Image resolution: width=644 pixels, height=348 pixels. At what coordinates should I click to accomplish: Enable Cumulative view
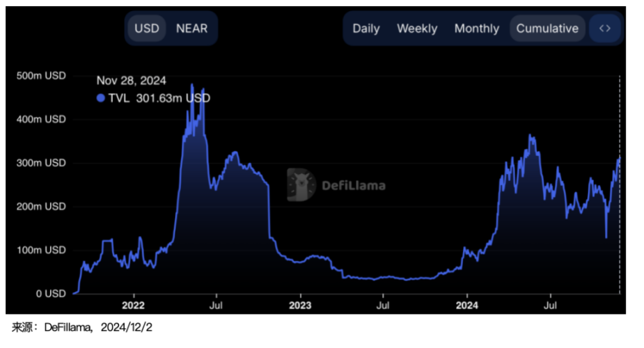point(547,29)
